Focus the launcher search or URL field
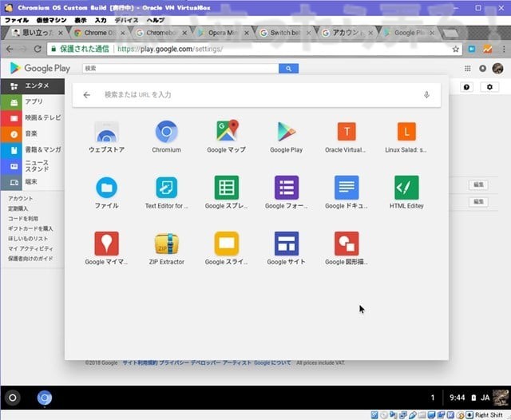 256,95
